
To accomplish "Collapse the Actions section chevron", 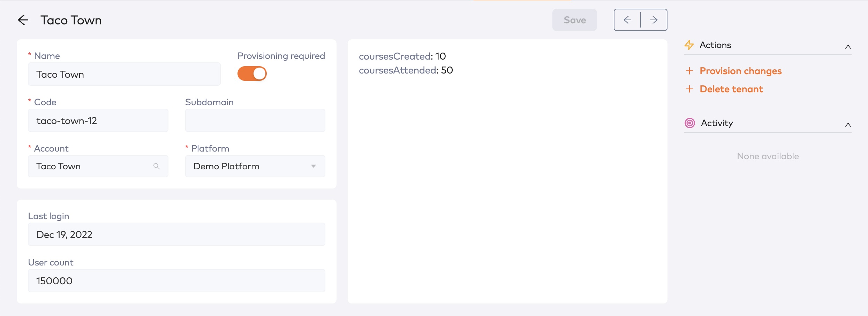I will coord(848,47).
